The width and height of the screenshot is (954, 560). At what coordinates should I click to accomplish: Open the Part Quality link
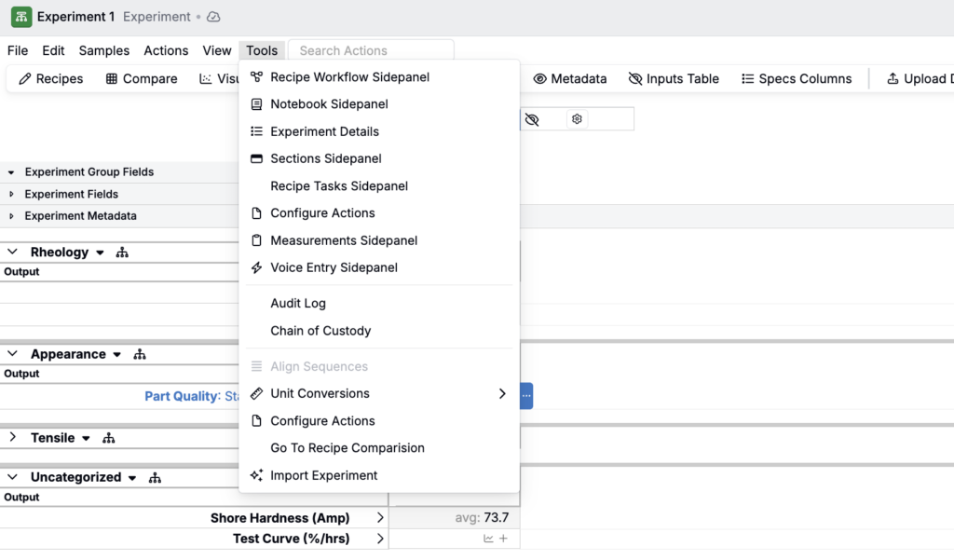point(181,396)
